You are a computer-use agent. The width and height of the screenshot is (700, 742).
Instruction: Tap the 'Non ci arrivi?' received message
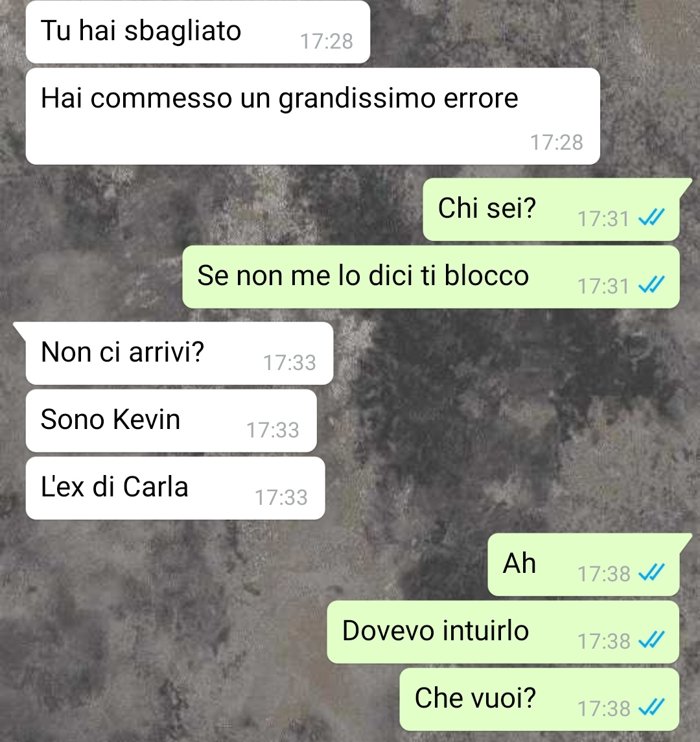point(180,353)
